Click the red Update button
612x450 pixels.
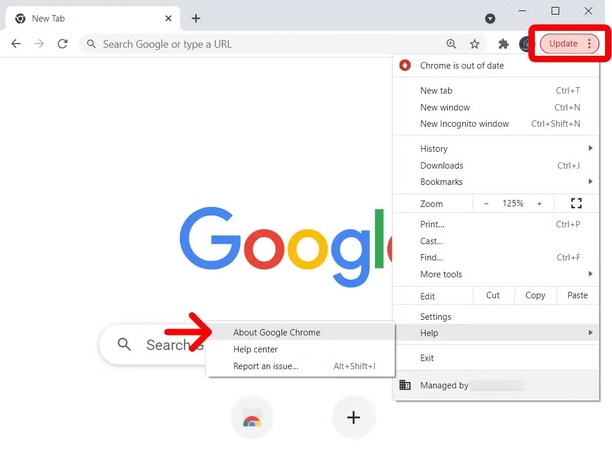pyautogui.click(x=564, y=44)
